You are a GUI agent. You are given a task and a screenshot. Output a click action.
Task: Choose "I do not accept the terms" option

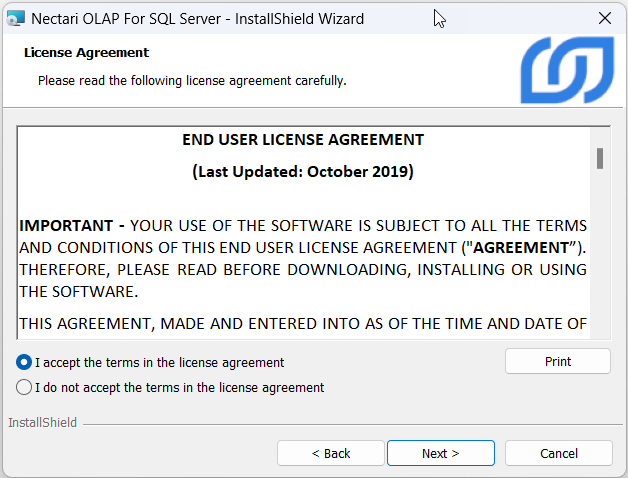pyautogui.click(x=24, y=387)
